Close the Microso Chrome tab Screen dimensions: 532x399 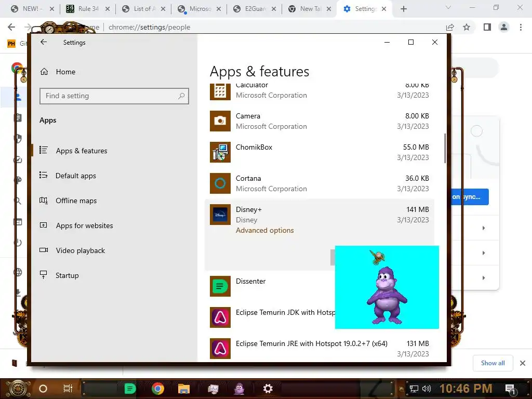(219, 9)
